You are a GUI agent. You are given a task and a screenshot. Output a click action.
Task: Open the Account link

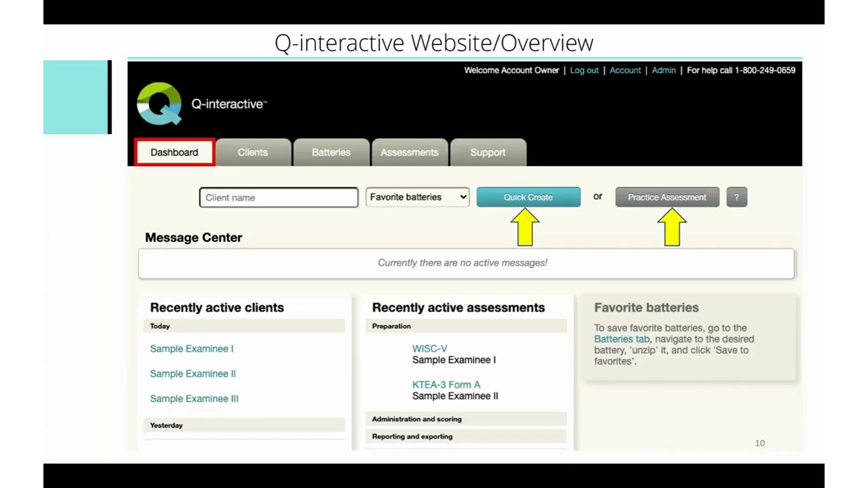point(625,70)
